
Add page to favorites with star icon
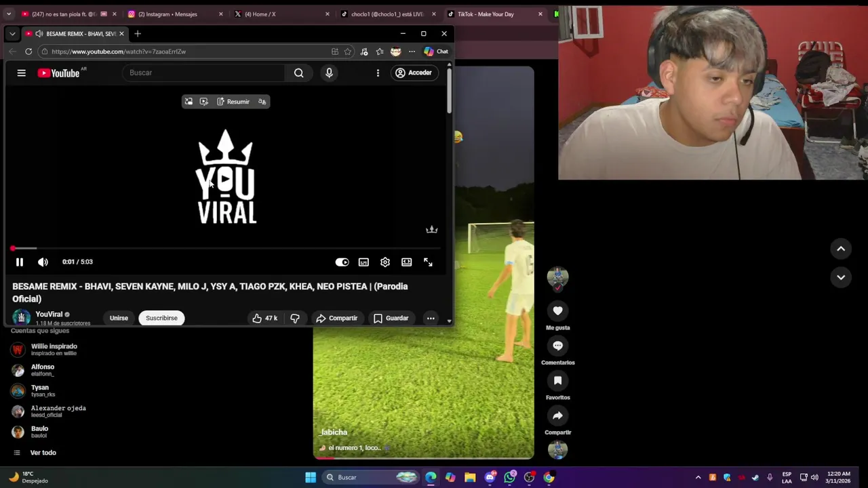347,52
